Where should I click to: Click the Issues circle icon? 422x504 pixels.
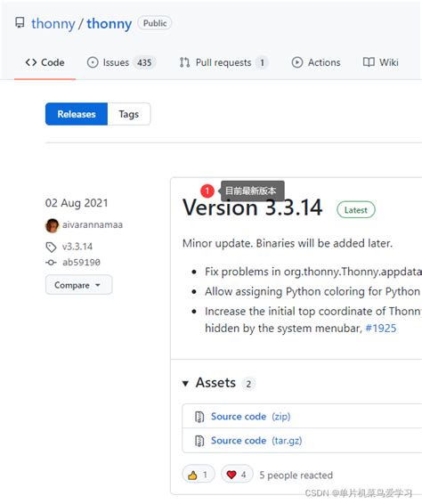(93, 62)
